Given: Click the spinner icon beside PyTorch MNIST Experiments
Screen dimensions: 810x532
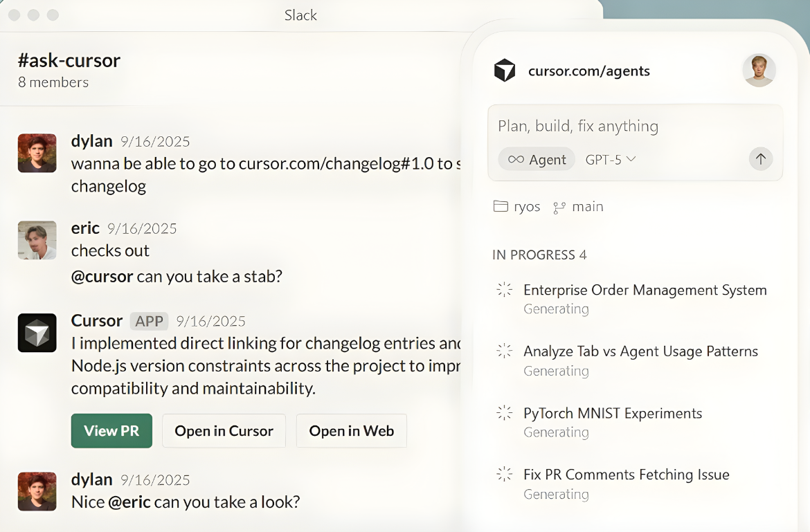Looking at the screenshot, I should [504, 413].
